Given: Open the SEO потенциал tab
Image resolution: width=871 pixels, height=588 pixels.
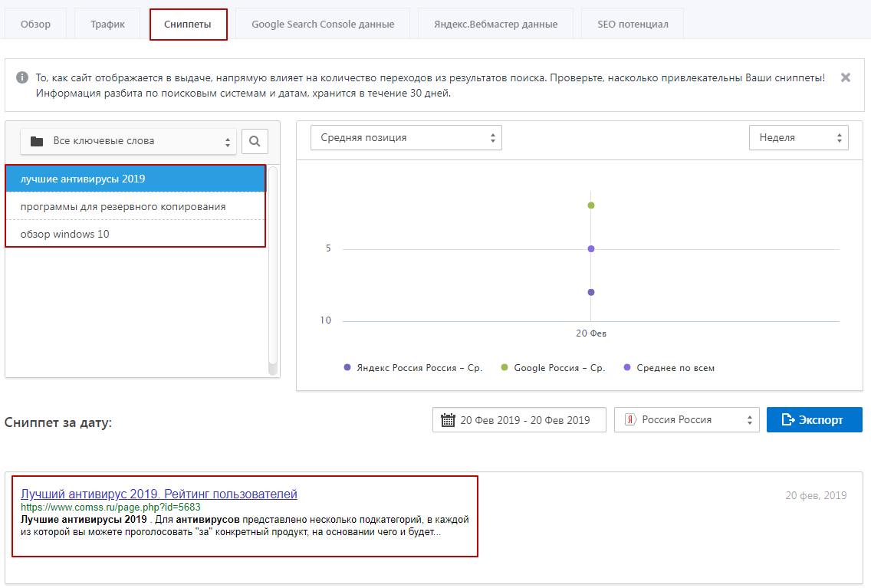Looking at the screenshot, I should [633, 24].
